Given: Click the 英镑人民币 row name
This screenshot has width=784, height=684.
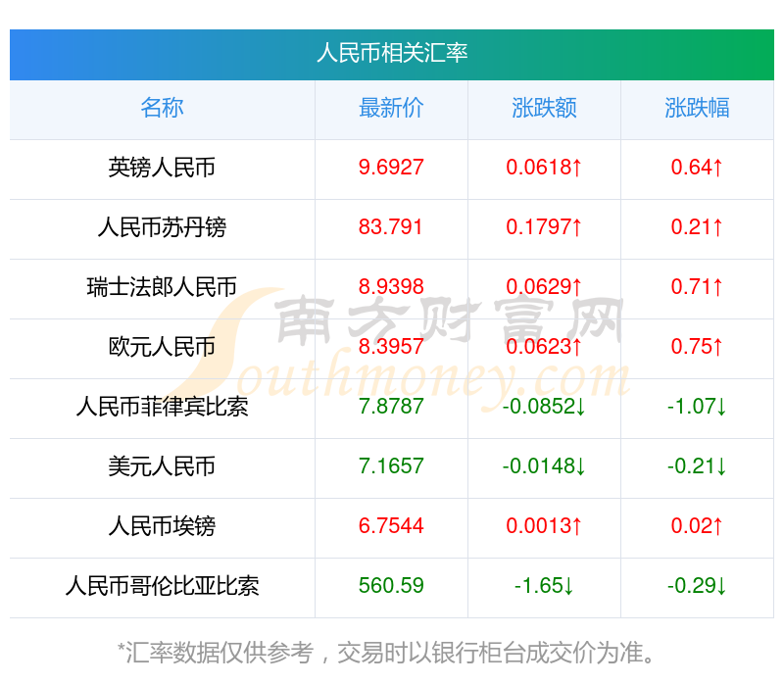Looking at the screenshot, I should point(162,168).
